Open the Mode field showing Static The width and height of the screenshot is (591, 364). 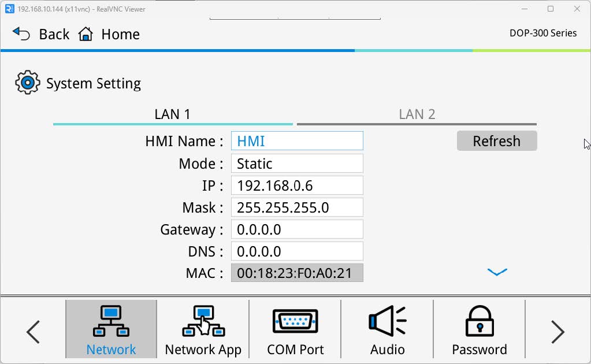[296, 164]
